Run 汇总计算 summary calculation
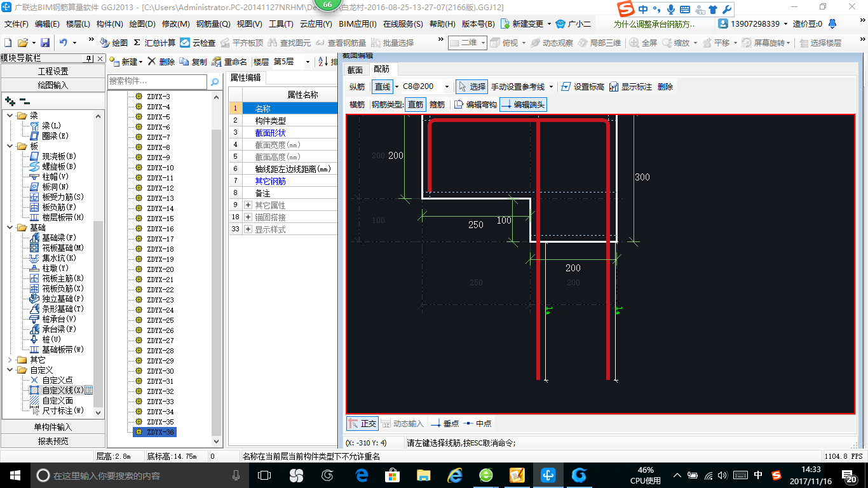 154,43
